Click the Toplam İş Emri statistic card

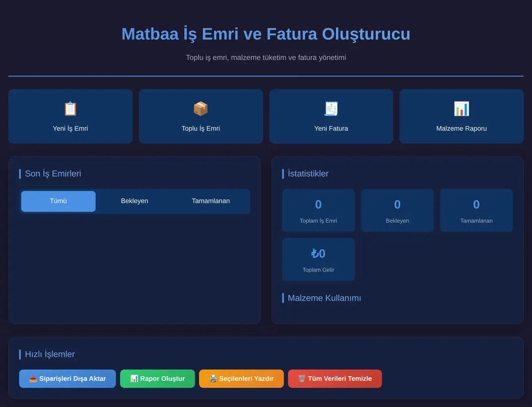point(318,210)
